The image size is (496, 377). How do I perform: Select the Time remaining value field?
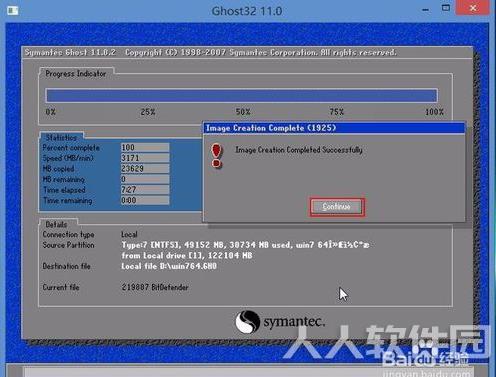coord(145,200)
